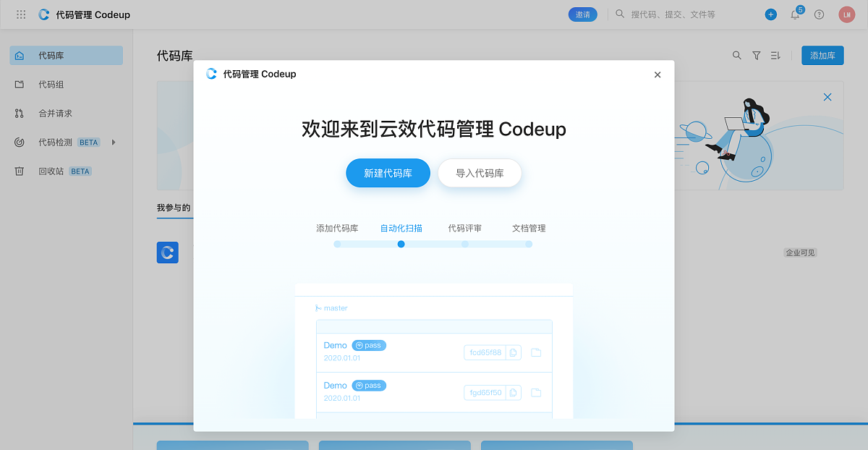The width and height of the screenshot is (868, 450).
Task: Select the 我参与的 tab
Action: coord(174,208)
